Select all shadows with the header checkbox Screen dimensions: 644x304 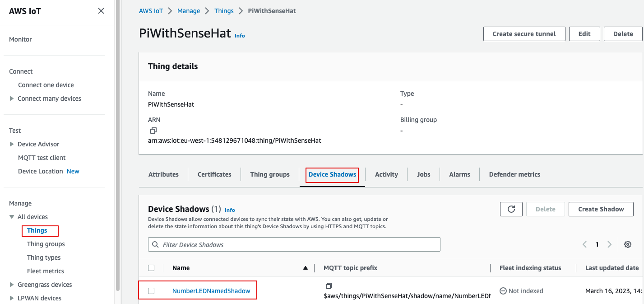point(151,267)
